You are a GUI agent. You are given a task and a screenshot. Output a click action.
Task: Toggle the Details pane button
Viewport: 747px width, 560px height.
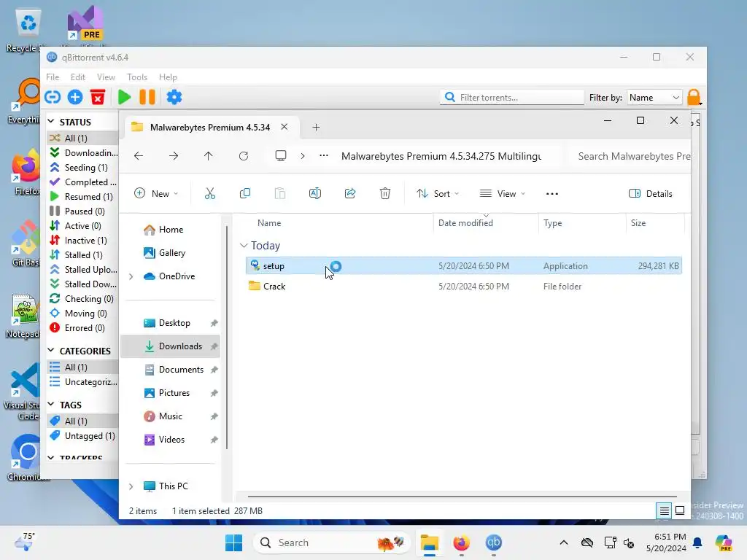(x=650, y=193)
